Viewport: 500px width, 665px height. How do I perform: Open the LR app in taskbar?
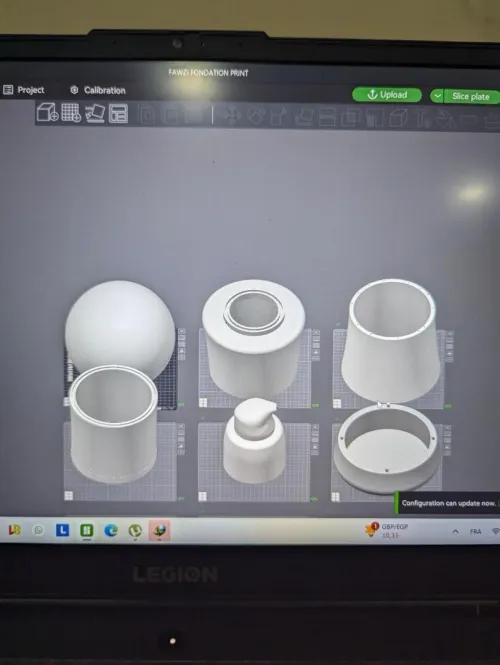[x=14, y=529]
